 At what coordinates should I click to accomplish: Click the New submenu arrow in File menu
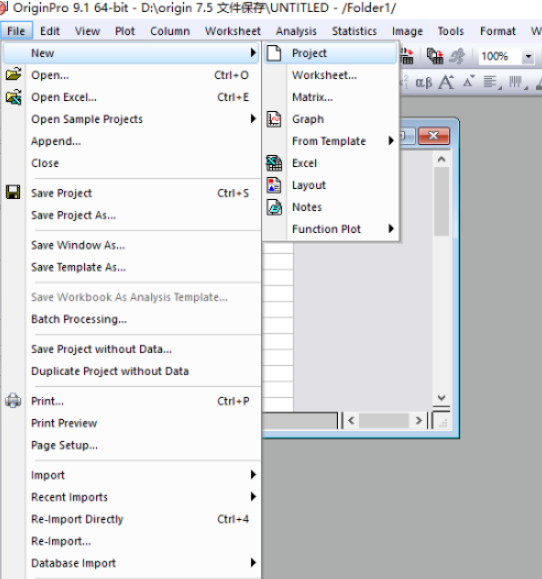[x=253, y=53]
